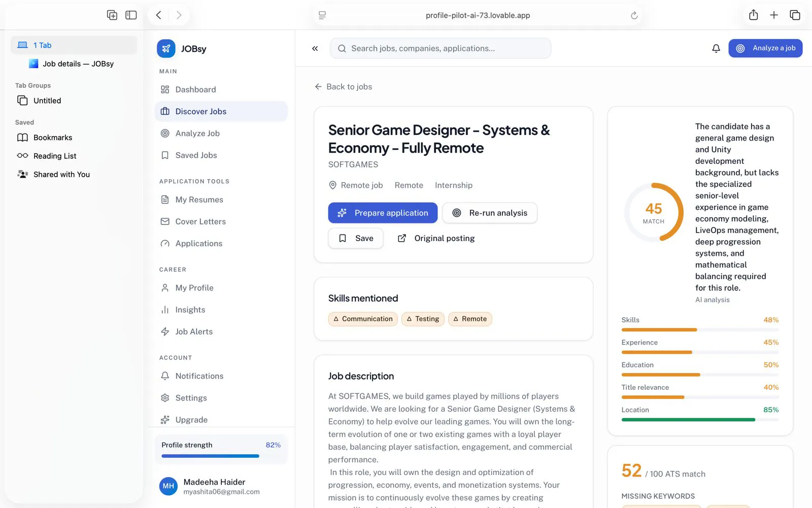Screen dimensions: 812x508
Task: Click the new tab group icon
Action: [112, 15]
